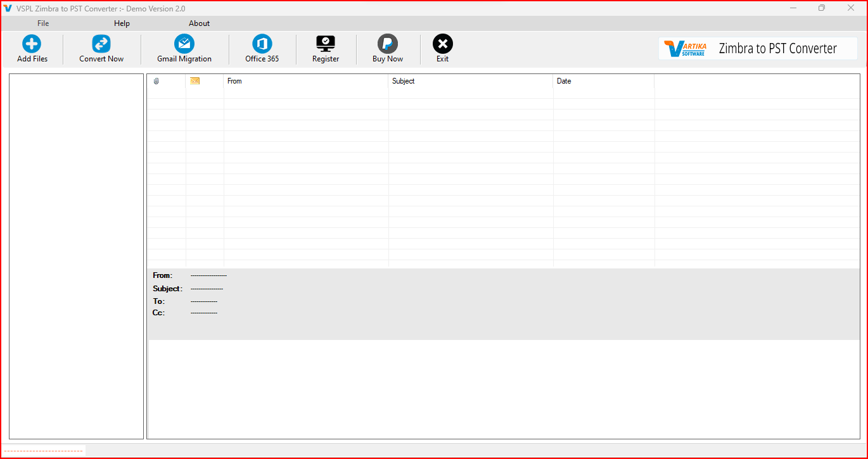Open the Help menu
868x459 pixels.
[x=122, y=23]
